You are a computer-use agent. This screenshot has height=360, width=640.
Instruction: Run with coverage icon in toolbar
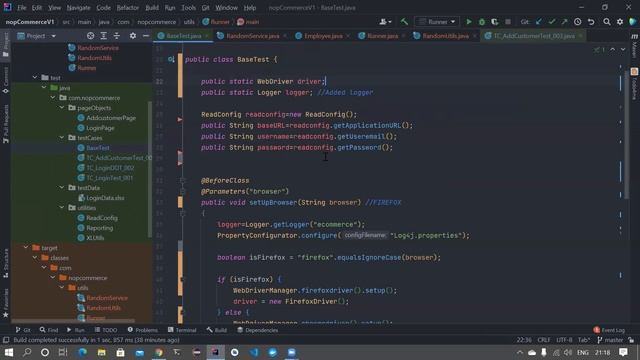pos(494,22)
